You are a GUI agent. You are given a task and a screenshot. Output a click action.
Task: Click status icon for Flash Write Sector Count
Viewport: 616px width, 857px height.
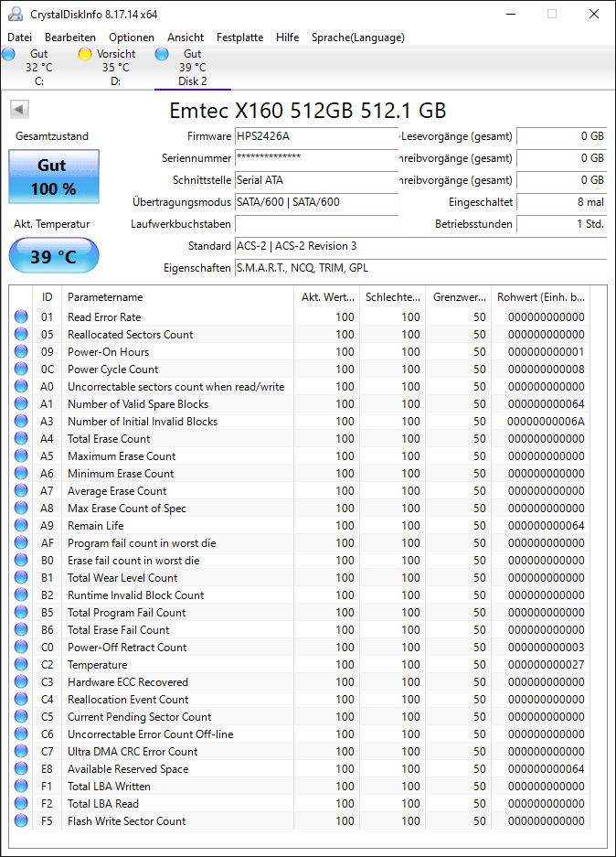tap(21, 820)
